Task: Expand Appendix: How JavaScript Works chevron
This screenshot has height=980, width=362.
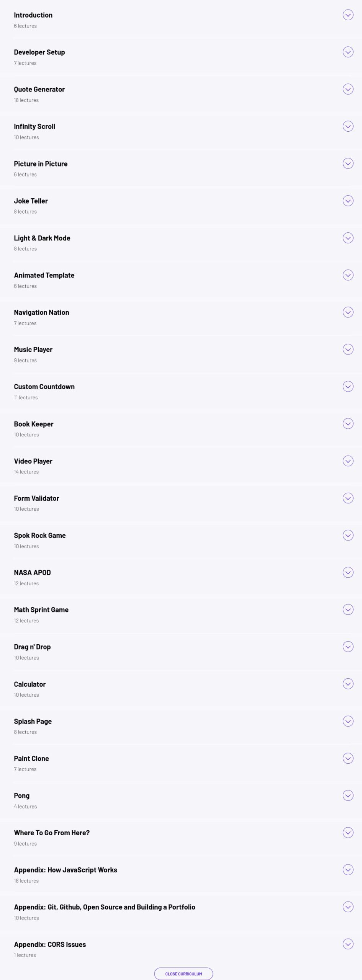Action: pyautogui.click(x=348, y=870)
